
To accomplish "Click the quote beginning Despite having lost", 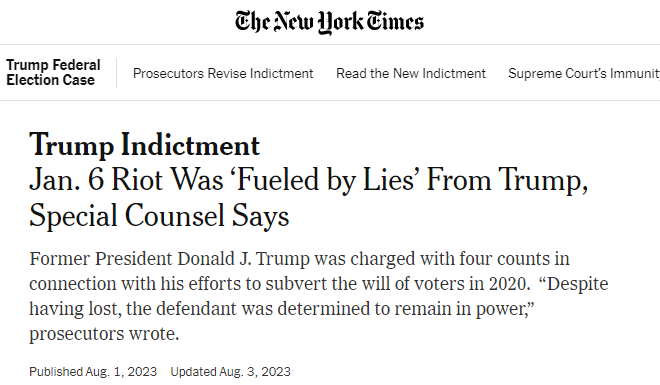I will (319, 296).
